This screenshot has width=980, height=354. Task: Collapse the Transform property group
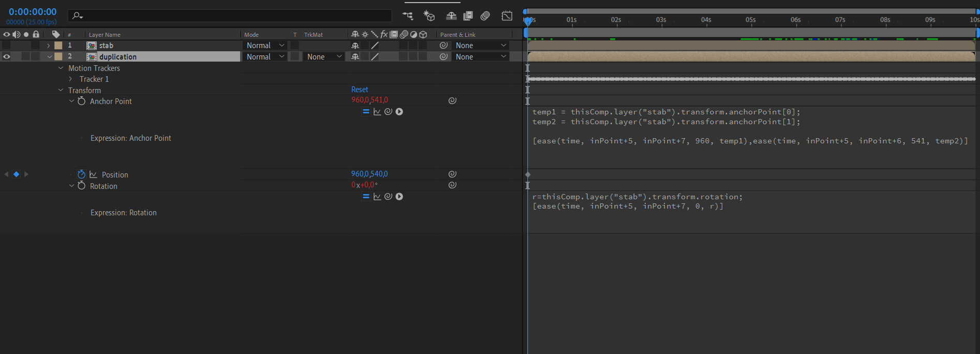pos(61,90)
